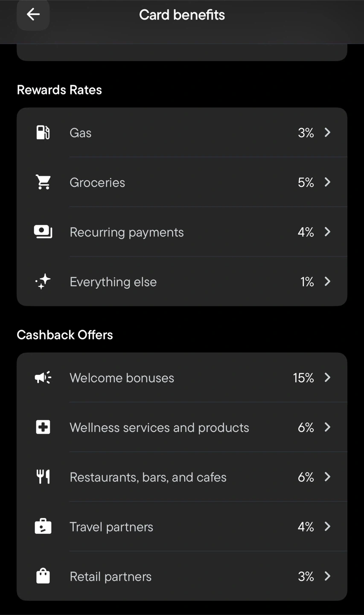Open Welcome bonuses details chevron
The height and width of the screenshot is (615, 364).
[327, 378]
